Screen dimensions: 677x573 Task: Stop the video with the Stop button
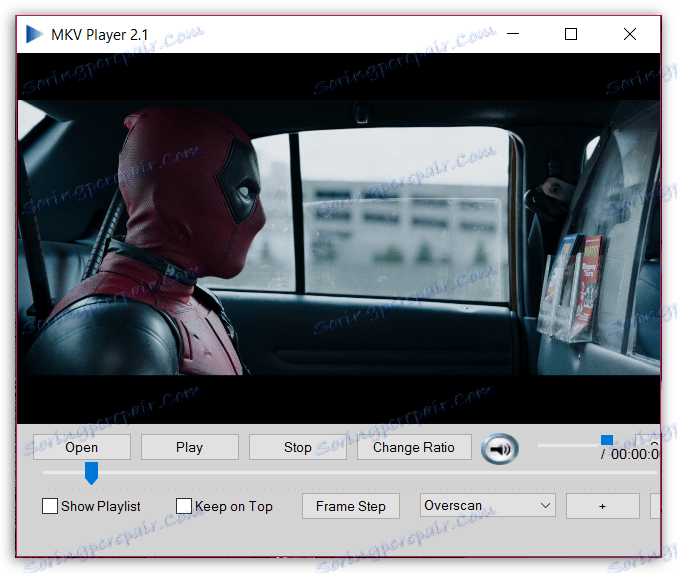point(297,447)
